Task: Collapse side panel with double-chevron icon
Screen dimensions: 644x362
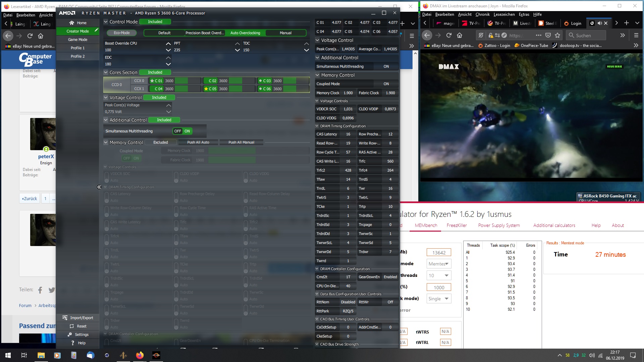Action: pyautogui.click(x=99, y=187)
